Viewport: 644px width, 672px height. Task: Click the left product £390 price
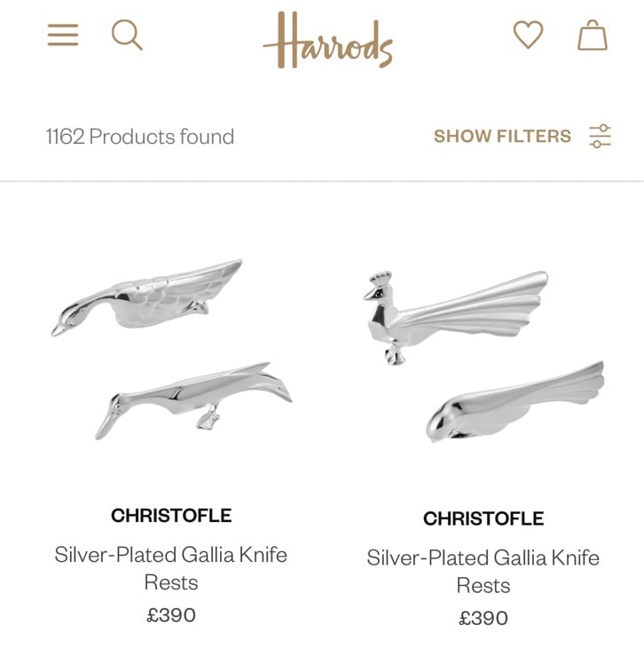(x=171, y=615)
